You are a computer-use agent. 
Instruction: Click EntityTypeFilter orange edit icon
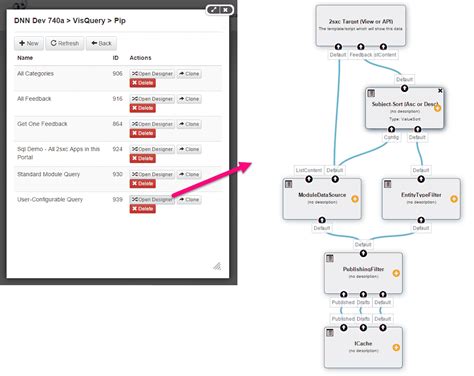(x=454, y=199)
